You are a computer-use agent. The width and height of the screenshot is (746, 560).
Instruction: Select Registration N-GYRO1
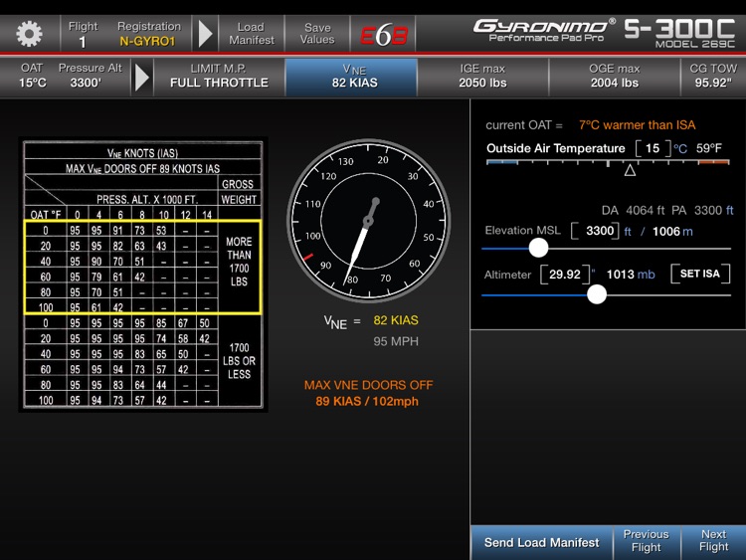(x=148, y=34)
